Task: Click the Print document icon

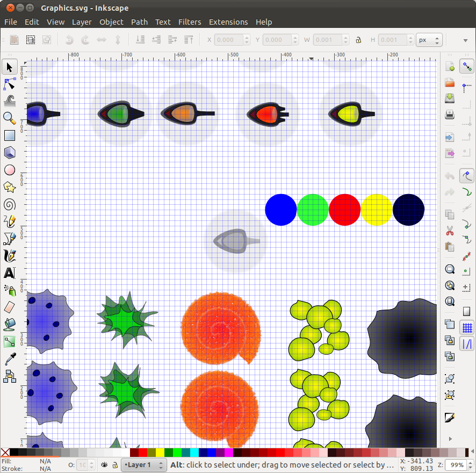Action: click(450, 114)
